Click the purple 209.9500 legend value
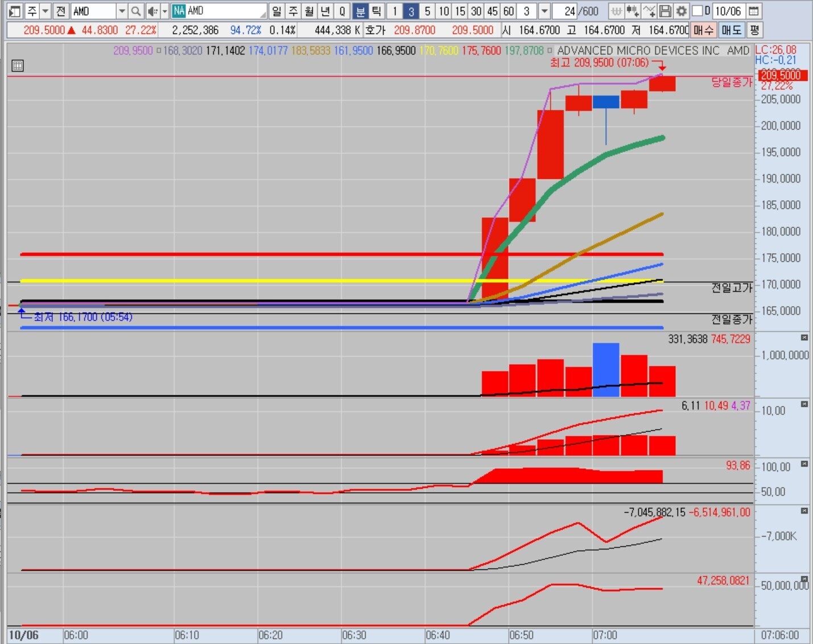 tap(133, 51)
